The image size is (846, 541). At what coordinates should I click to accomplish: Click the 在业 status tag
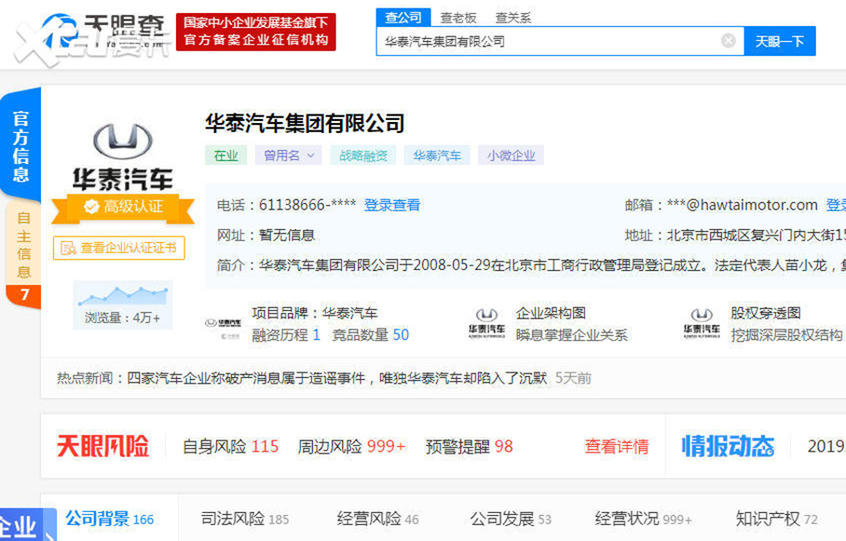pos(226,155)
